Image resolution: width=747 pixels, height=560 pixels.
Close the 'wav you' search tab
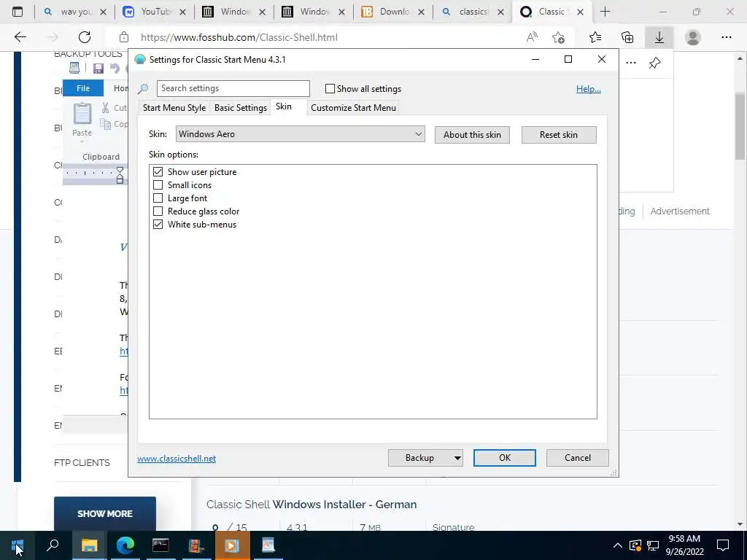click(103, 12)
